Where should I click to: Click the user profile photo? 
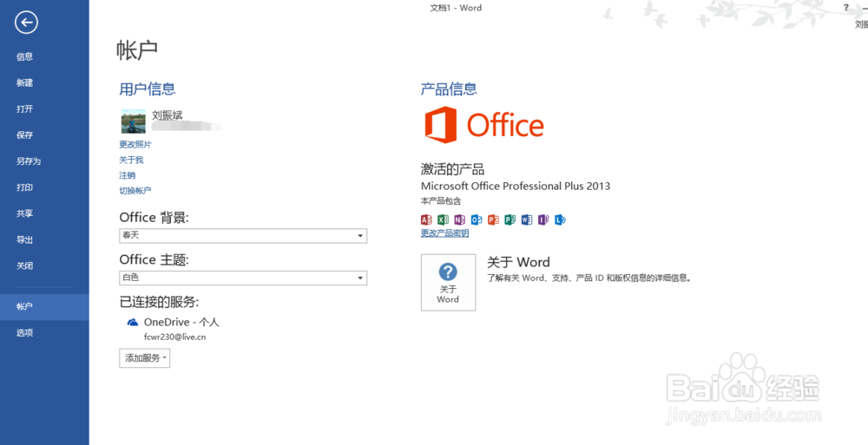133,121
